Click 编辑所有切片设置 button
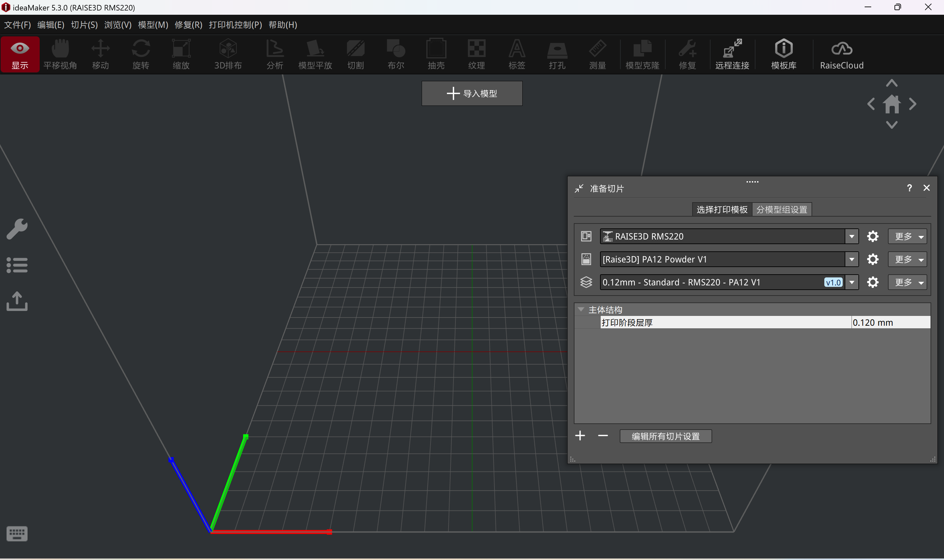 tap(666, 436)
